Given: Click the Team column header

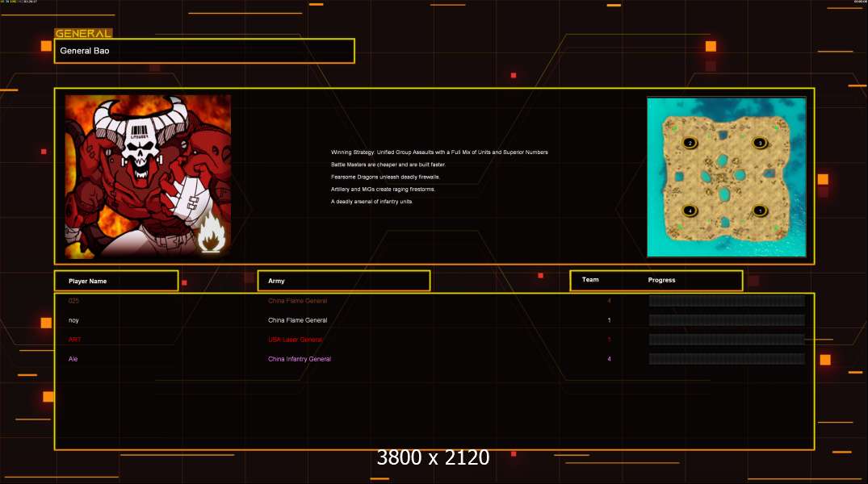Looking at the screenshot, I should [x=590, y=280].
